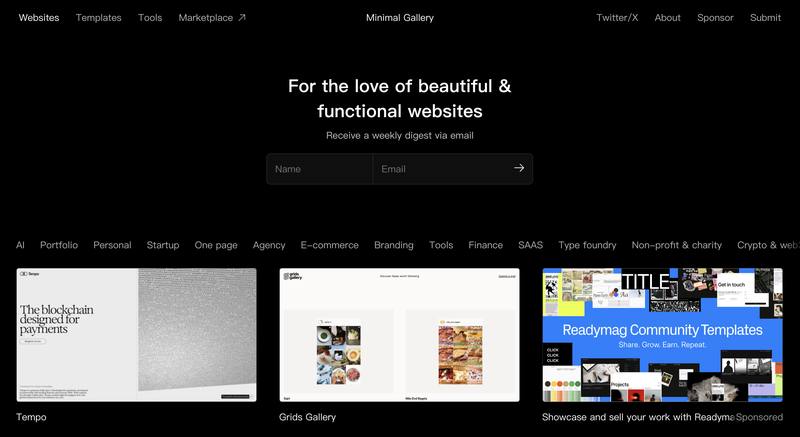Click the Grids Gallery title text
800x437 pixels.
308,417
